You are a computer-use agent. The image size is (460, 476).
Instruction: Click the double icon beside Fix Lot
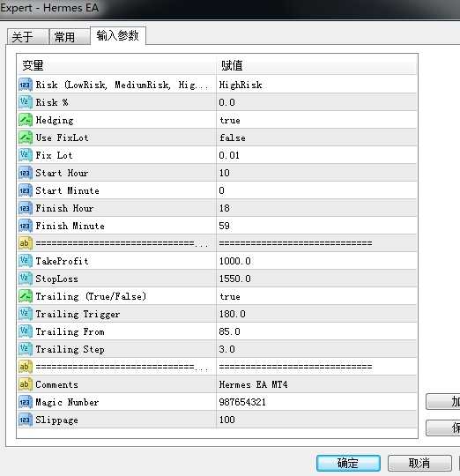click(26, 155)
